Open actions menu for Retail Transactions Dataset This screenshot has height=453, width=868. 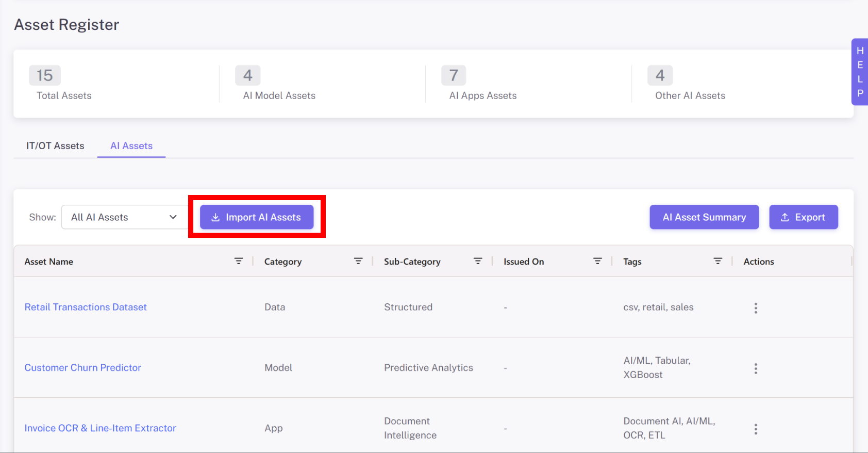(x=756, y=308)
